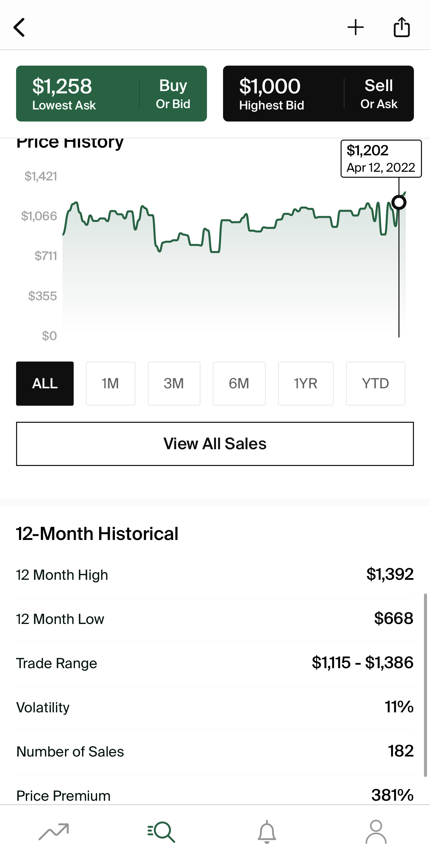Tap the back arrow icon

coord(19,27)
